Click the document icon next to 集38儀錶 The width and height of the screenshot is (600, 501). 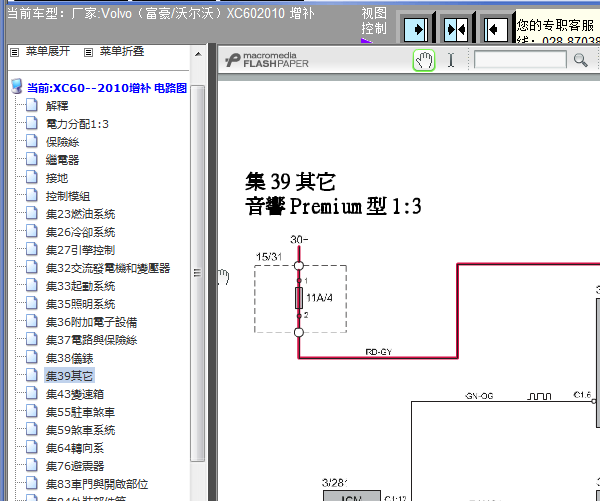[32, 357]
